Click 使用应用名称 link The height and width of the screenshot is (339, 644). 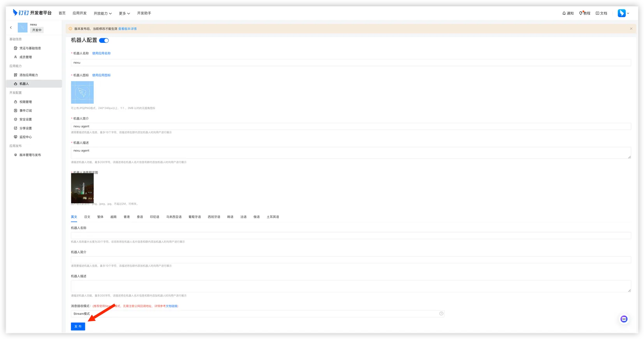101,53
